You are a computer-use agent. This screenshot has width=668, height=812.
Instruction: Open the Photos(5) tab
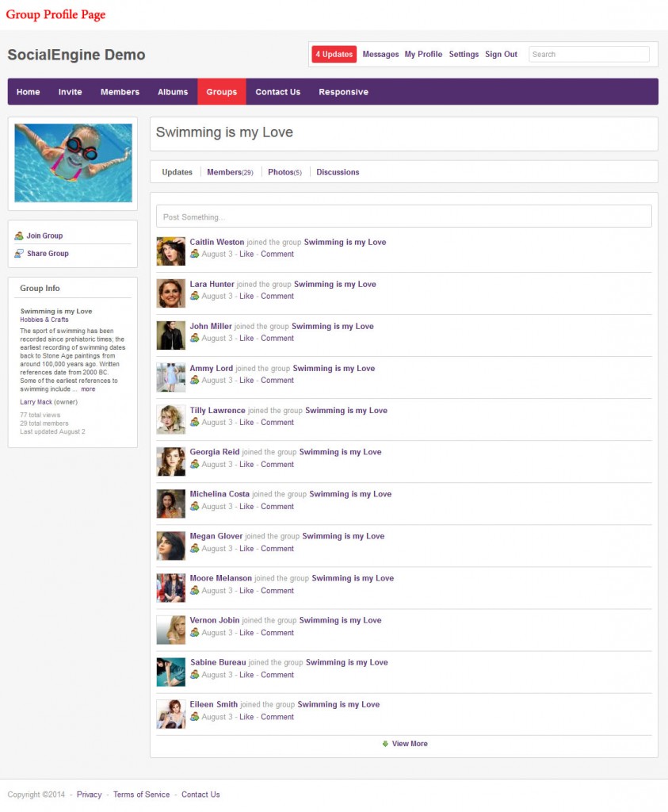point(284,171)
